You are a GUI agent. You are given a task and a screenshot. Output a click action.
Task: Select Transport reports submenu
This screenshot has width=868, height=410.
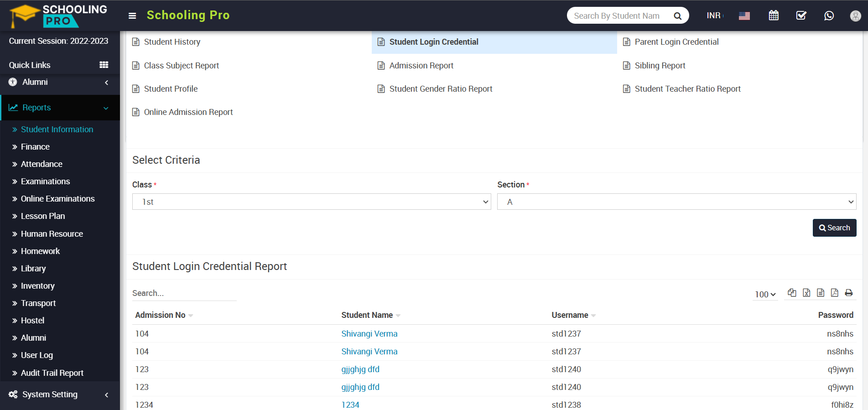click(38, 303)
